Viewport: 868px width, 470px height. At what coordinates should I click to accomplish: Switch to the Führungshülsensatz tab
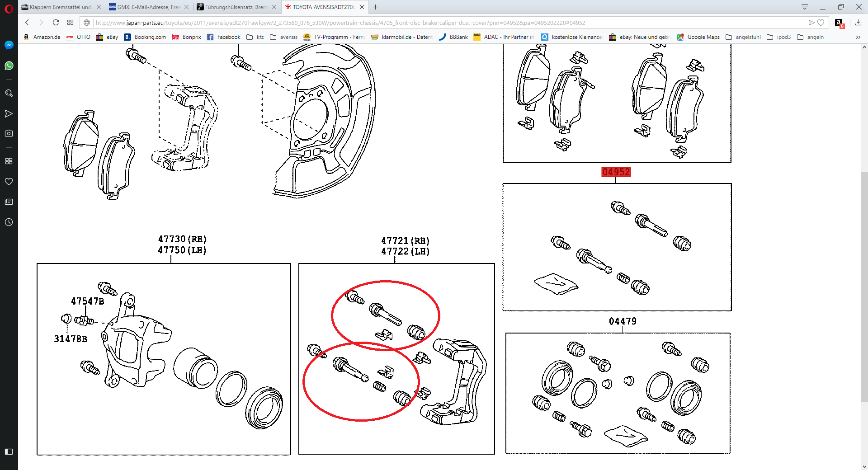click(x=236, y=7)
